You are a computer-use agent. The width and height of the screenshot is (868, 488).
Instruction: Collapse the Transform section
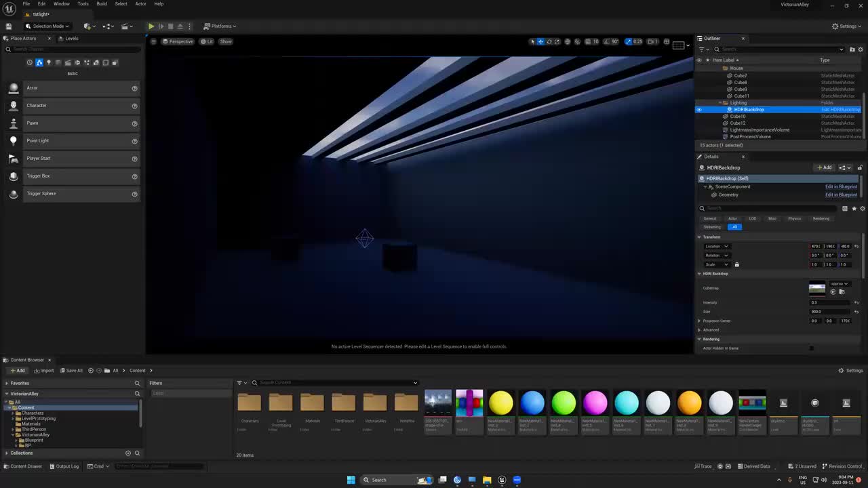(x=699, y=237)
